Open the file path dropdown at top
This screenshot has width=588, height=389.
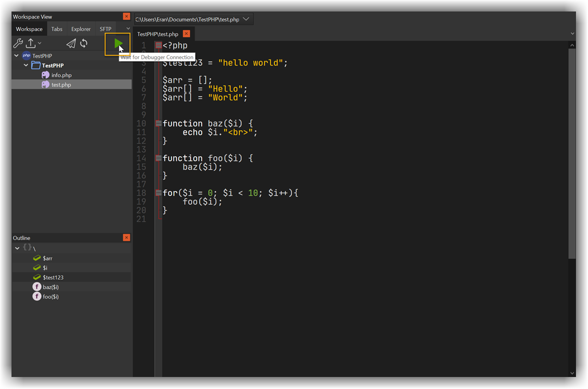point(247,19)
